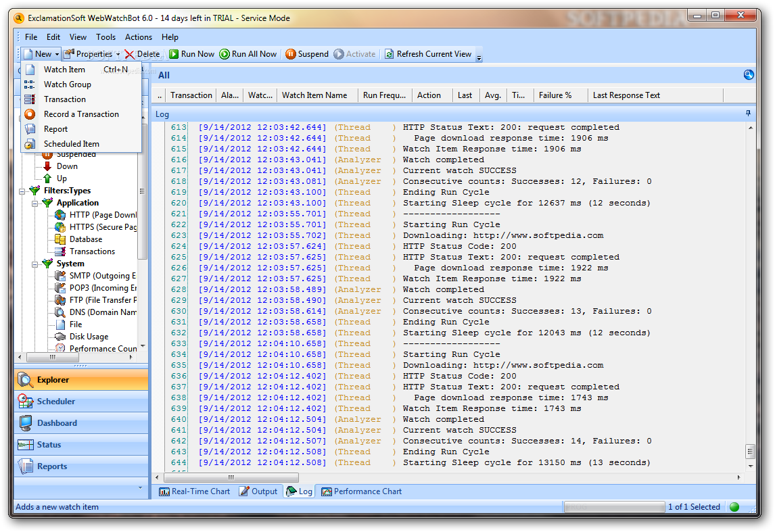Click log vertical scrollbar thumb
The image size is (775, 532).
(750, 451)
